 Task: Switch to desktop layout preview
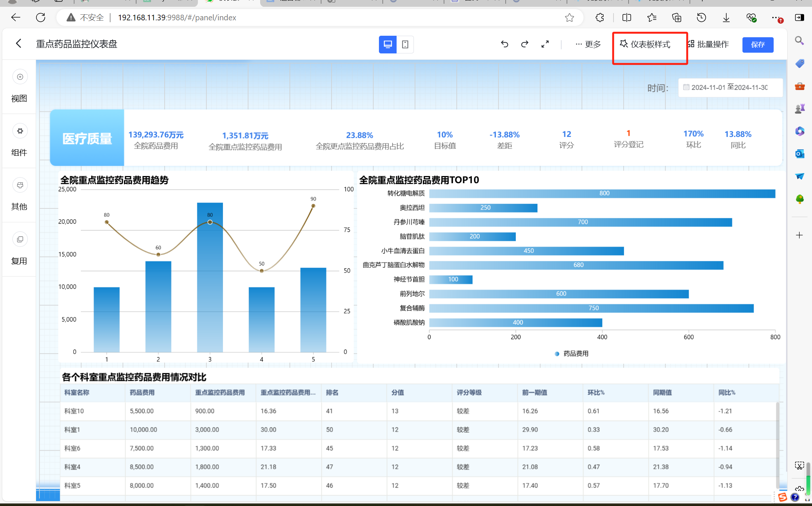pyautogui.click(x=388, y=44)
